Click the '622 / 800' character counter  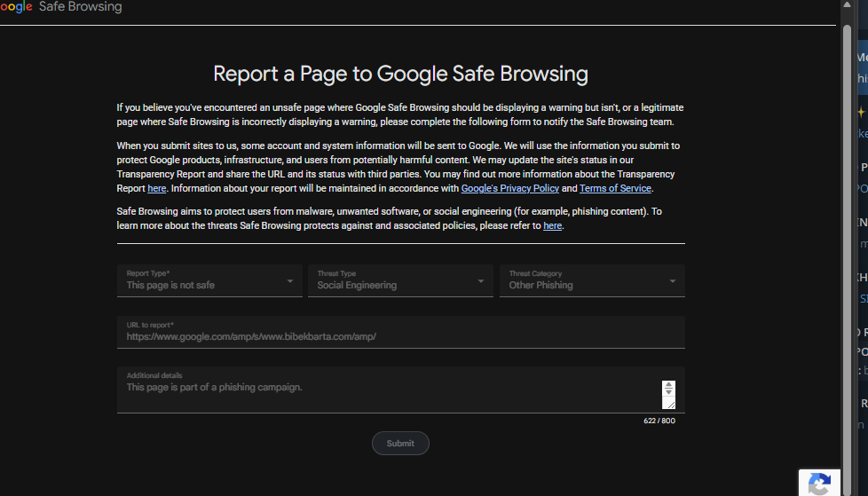[x=659, y=421]
